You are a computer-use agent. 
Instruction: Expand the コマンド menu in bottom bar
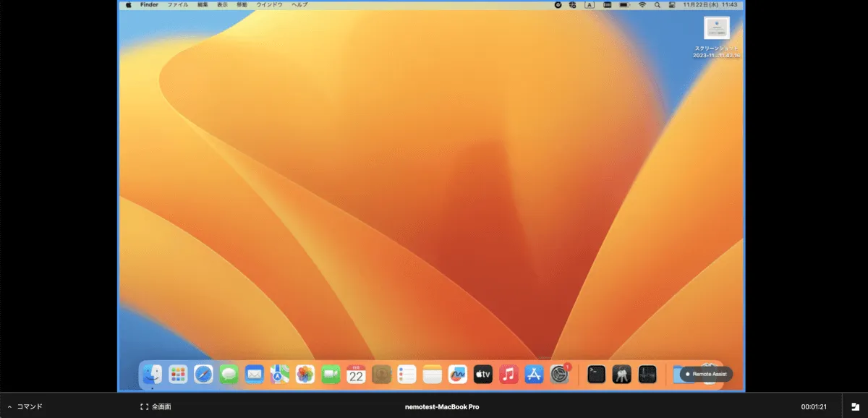click(25, 407)
